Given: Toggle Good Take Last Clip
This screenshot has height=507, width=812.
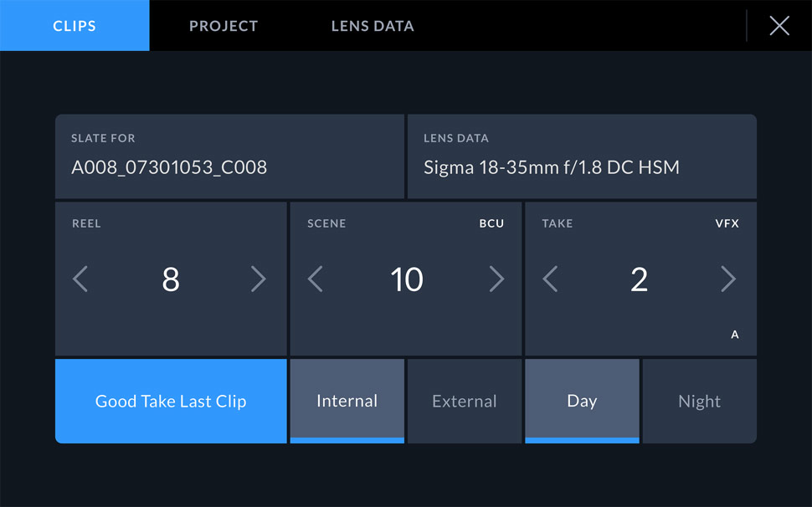Looking at the screenshot, I should 170,401.
